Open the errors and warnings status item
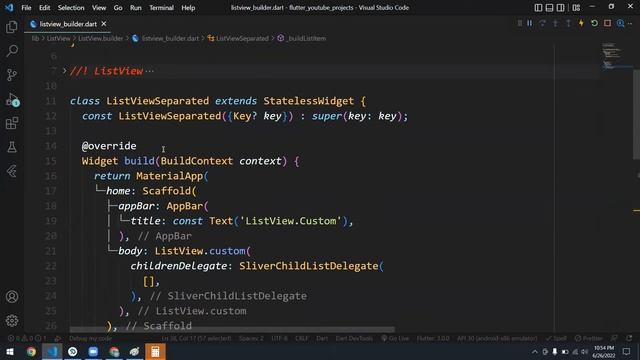 coord(28,338)
